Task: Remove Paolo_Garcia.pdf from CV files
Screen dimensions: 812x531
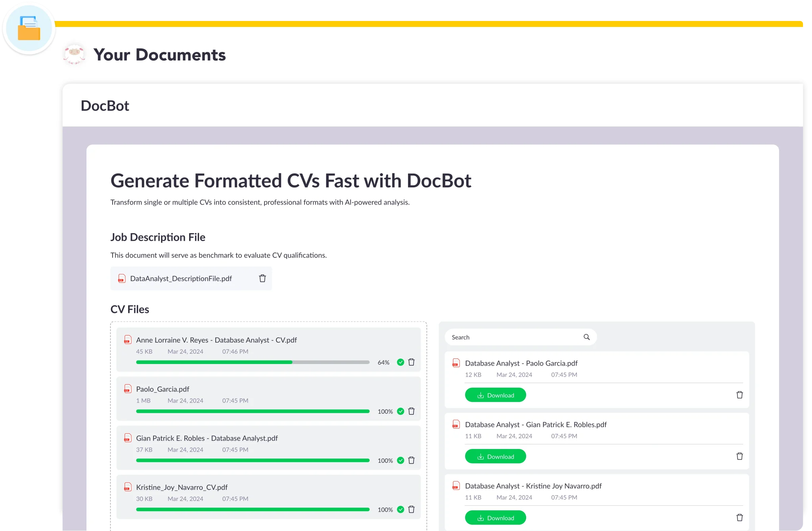Action: [x=411, y=411]
